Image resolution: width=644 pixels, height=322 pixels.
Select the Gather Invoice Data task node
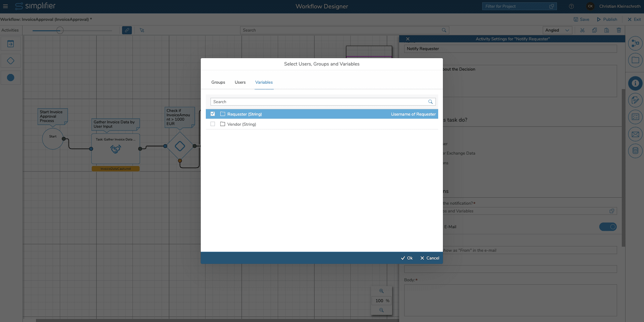(x=116, y=149)
